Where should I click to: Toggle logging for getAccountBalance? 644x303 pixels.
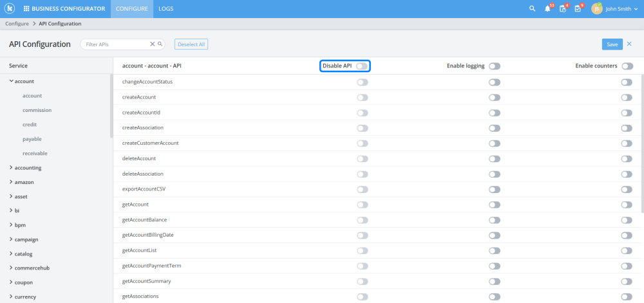495,220
